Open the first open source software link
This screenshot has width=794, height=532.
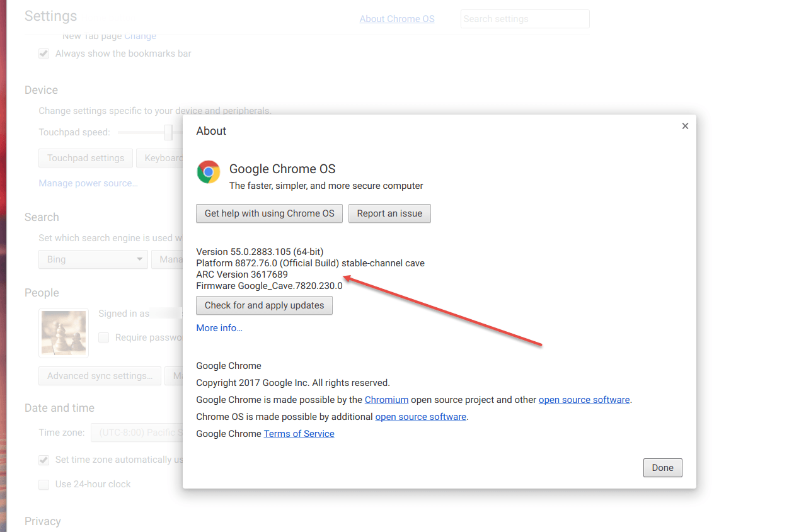584,400
